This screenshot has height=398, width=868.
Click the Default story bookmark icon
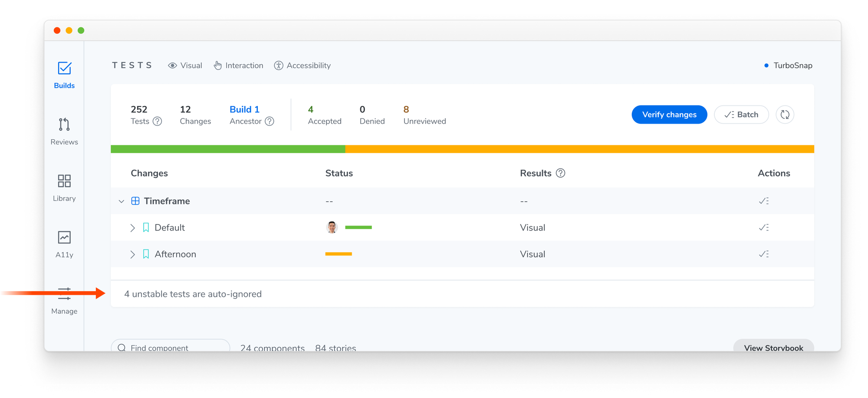coord(146,227)
